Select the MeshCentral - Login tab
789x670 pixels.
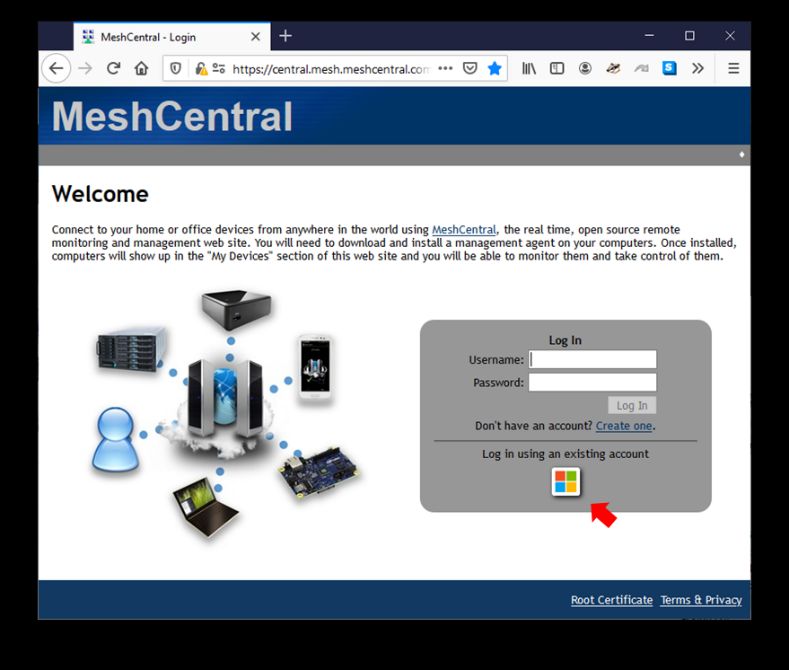coord(160,37)
